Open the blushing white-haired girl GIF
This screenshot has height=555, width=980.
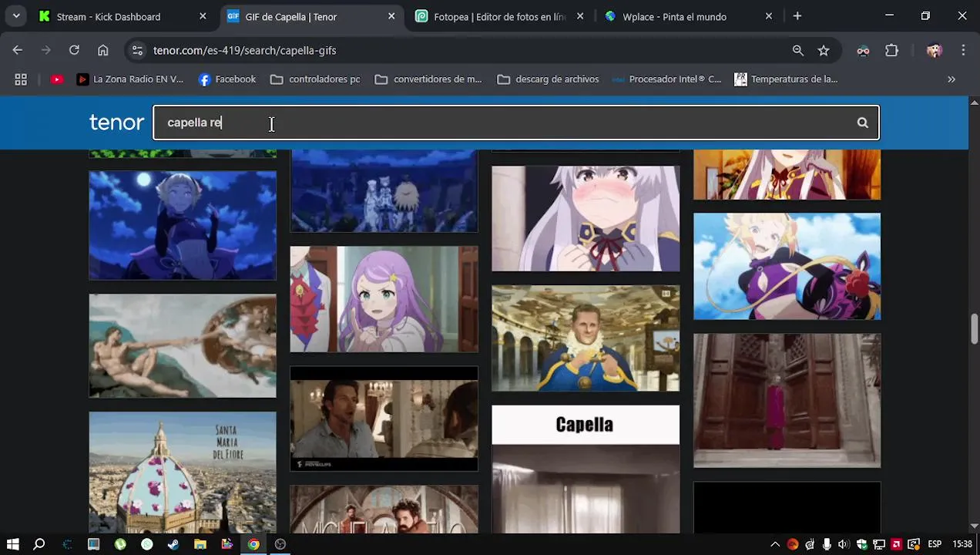tap(586, 219)
